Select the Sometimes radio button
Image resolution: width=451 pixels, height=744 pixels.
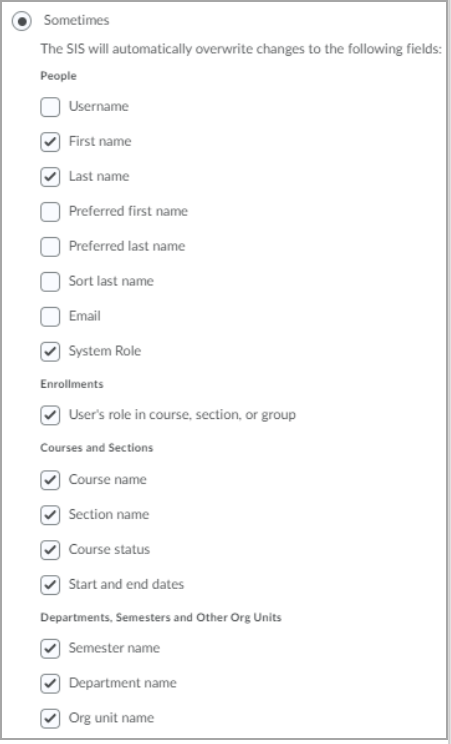[22, 21]
